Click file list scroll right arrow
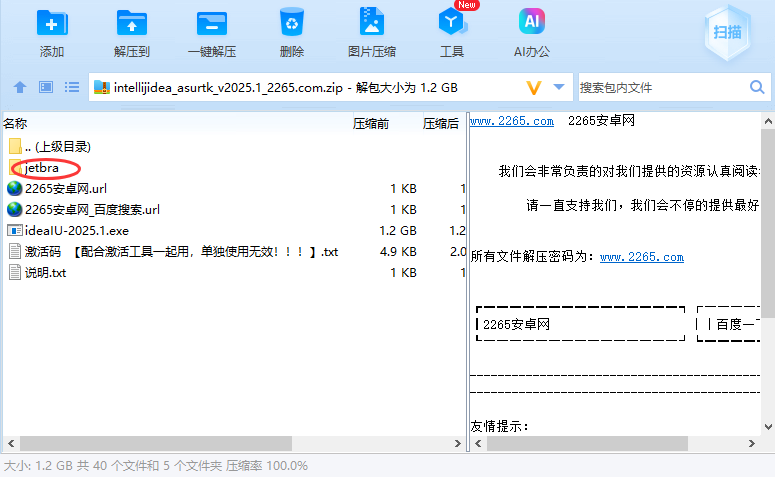Image resolution: width=775 pixels, height=477 pixels. [x=458, y=443]
